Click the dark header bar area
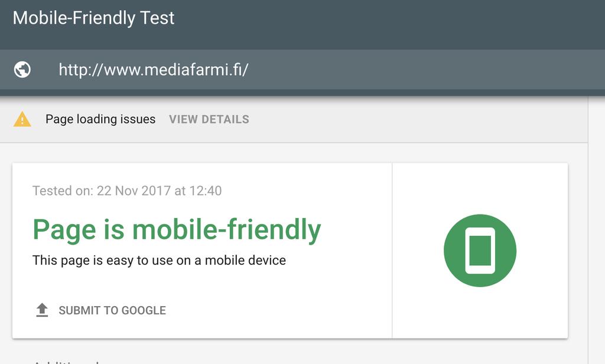605x364 pixels. click(302, 25)
